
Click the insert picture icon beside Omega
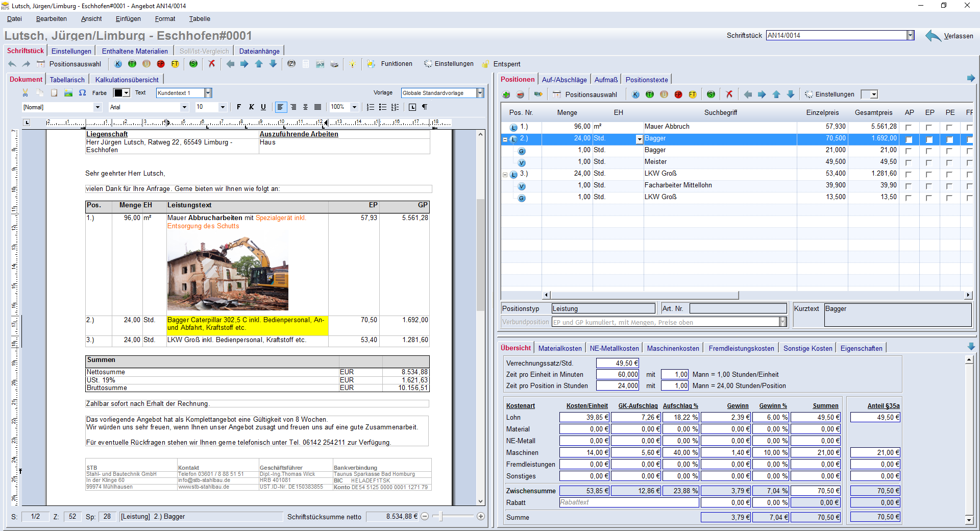(x=68, y=93)
